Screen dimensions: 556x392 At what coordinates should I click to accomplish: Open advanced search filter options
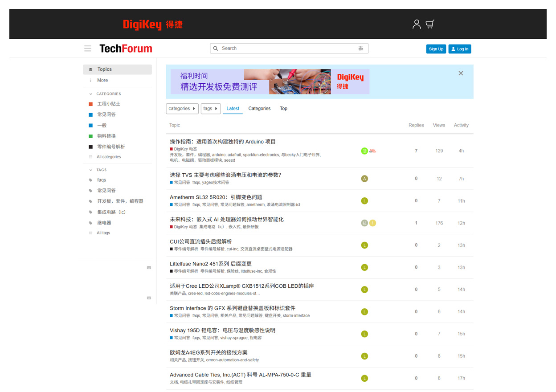pos(361,49)
